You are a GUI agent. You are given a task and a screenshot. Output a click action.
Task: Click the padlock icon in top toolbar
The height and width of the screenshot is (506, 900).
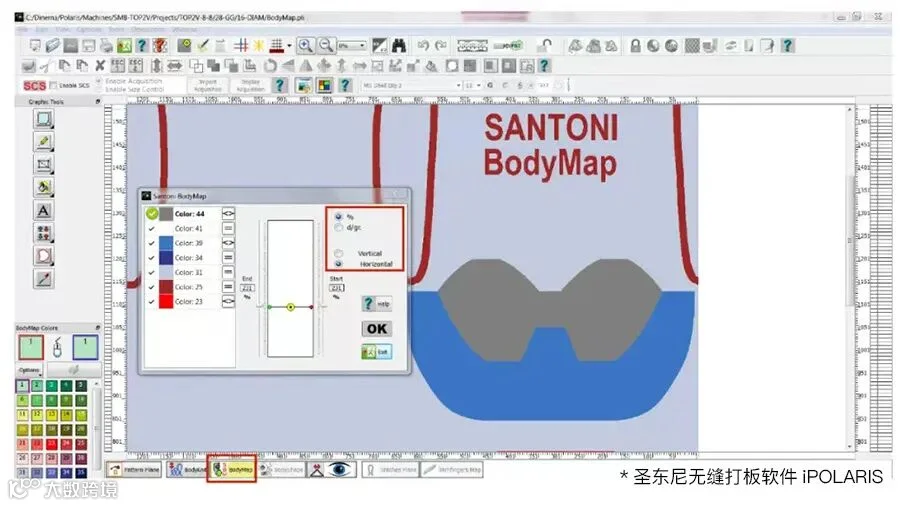(x=635, y=45)
